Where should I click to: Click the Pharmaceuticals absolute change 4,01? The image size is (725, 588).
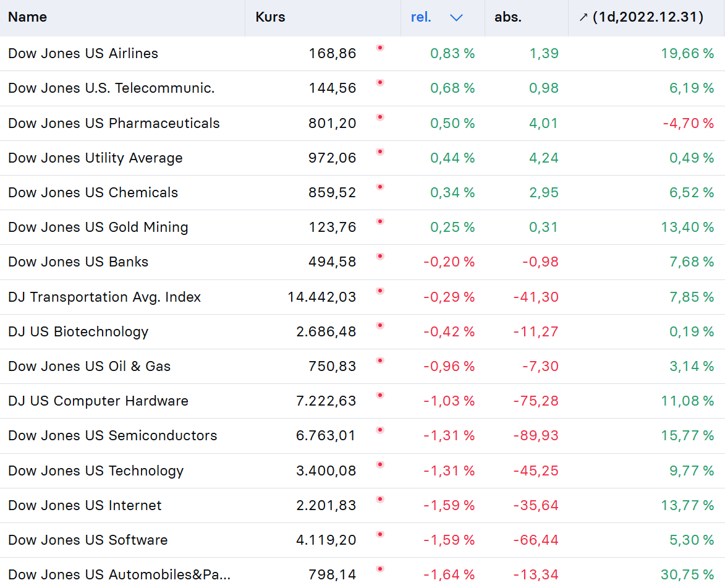543,123
